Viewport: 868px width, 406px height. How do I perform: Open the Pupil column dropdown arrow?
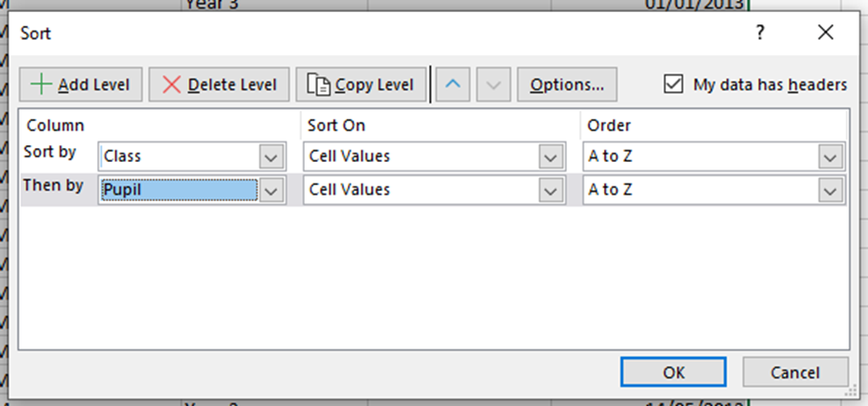(x=271, y=190)
